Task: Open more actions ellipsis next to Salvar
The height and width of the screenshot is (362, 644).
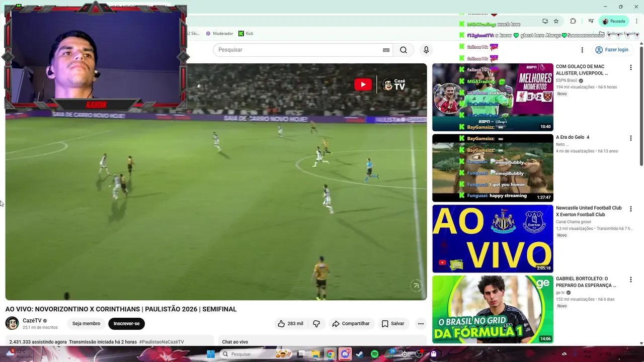Action: tap(421, 324)
